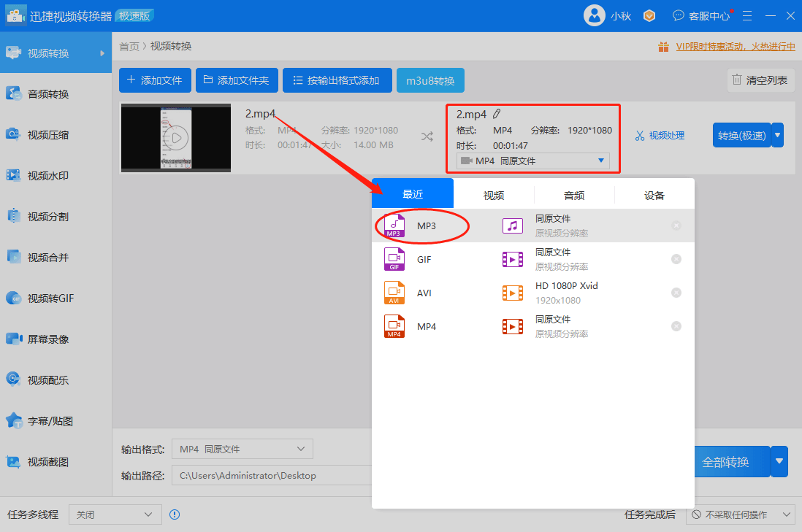Click the 清空列表 button
Viewport: 802px width, 532px height.
pyautogui.click(x=760, y=80)
